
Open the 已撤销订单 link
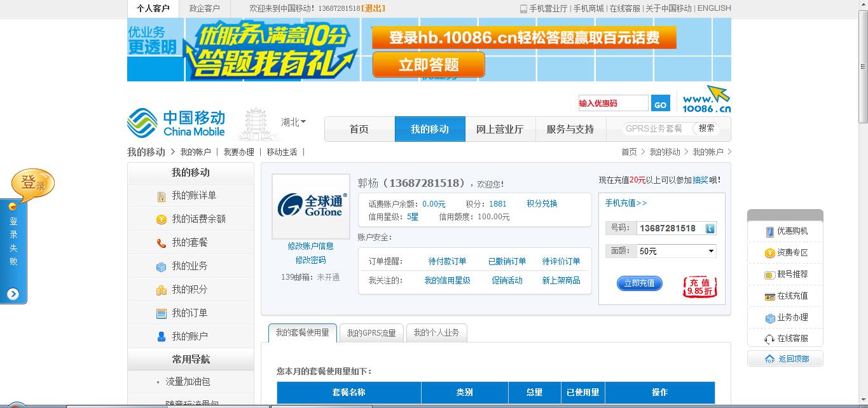pos(507,261)
